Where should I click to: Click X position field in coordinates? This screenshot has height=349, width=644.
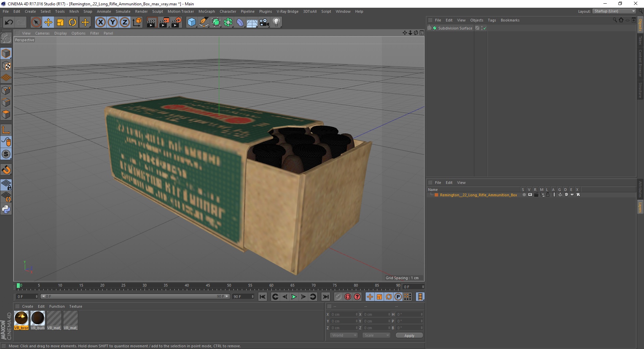pos(344,314)
